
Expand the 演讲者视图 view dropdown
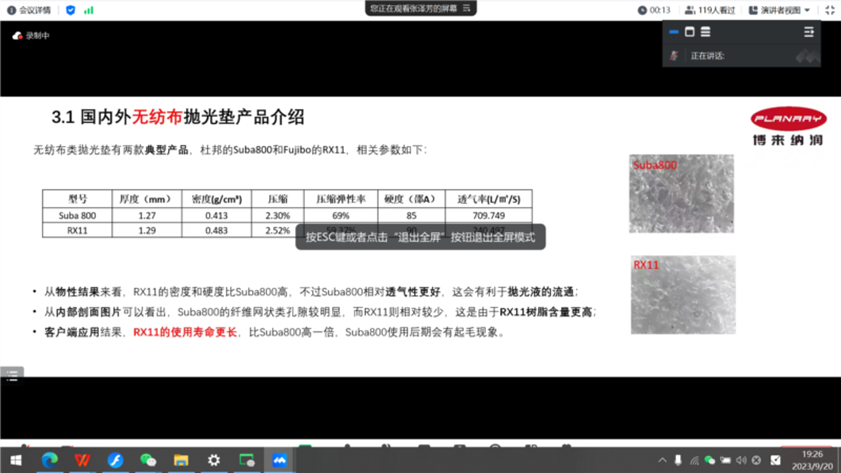779,10
